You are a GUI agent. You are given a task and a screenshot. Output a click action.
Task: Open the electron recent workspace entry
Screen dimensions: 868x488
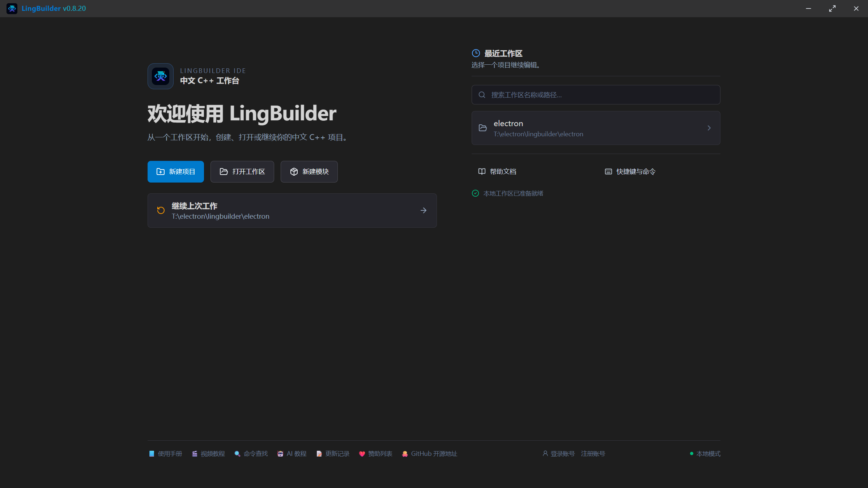point(596,128)
